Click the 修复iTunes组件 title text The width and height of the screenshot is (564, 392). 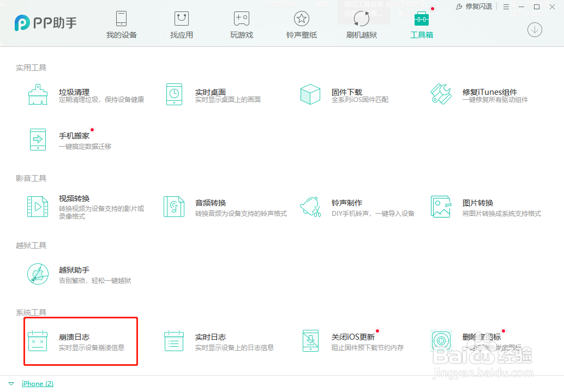pyautogui.click(x=489, y=92)
